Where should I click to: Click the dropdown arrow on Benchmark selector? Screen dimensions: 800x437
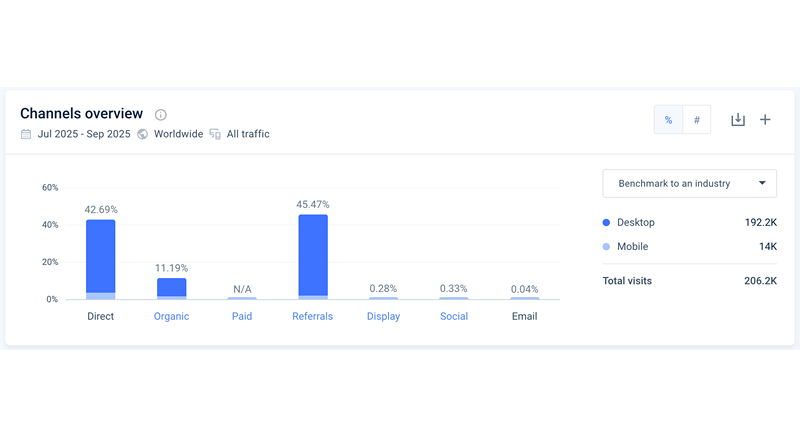coord(763,184)
